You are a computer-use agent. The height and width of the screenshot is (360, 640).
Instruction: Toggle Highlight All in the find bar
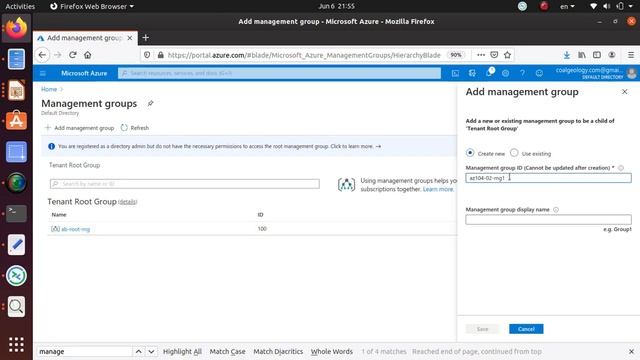182,351
